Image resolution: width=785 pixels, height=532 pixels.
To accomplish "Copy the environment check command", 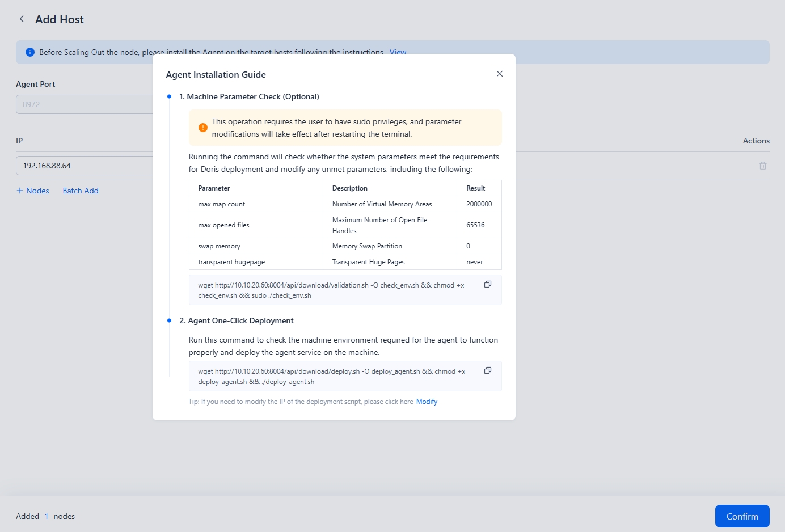I will click(487, 284).
